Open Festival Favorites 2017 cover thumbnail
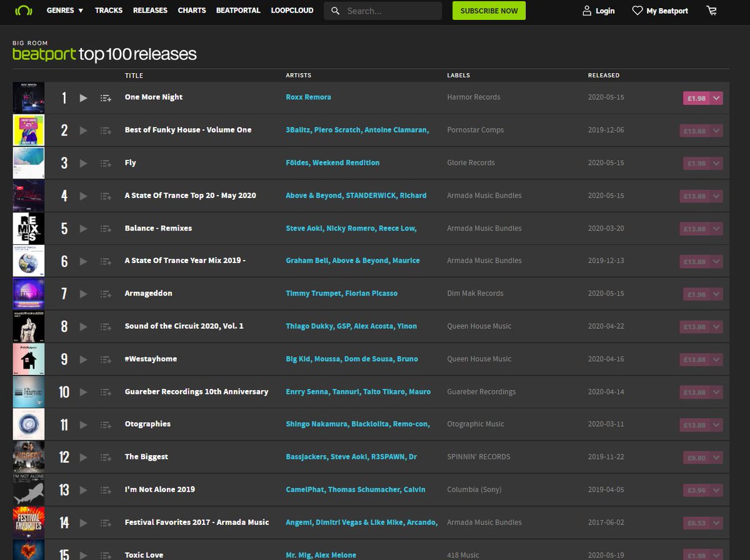Screen dimensions: 750x560 29,522
